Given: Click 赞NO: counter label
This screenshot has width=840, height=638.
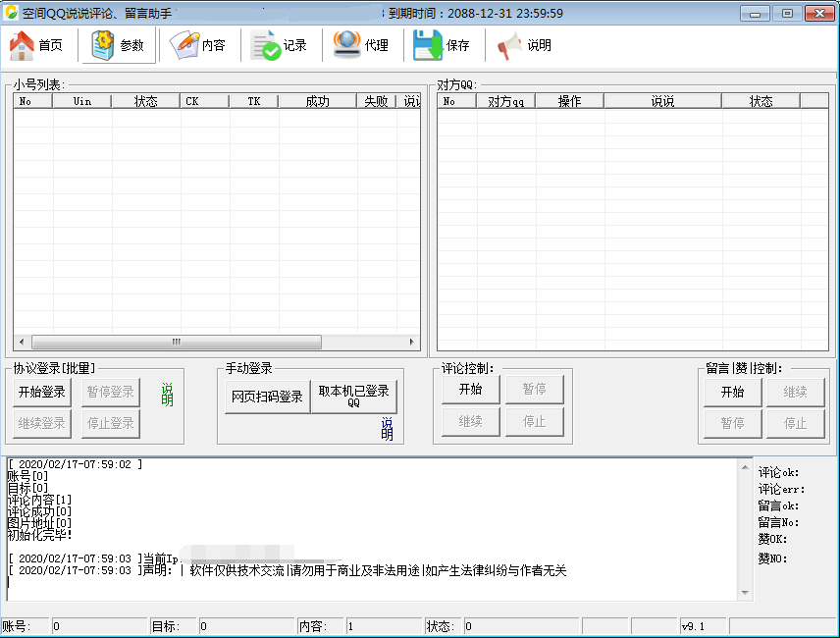Looking at the screenshot, I should [x=772, y=558].
